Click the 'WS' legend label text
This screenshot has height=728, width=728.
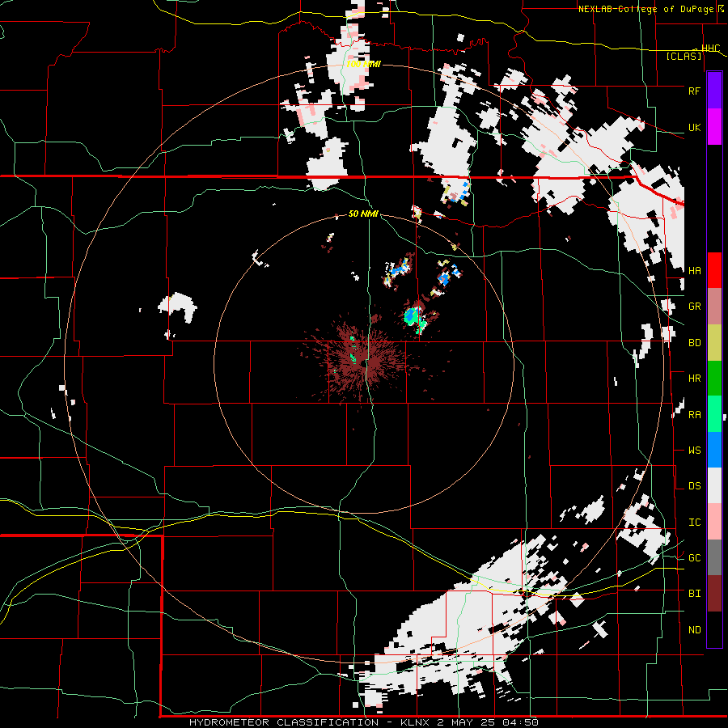(x=694, y=450)
